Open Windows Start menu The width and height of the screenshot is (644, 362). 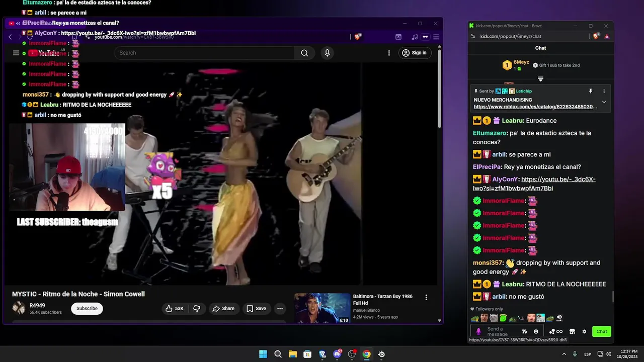(x=263, y=354)
